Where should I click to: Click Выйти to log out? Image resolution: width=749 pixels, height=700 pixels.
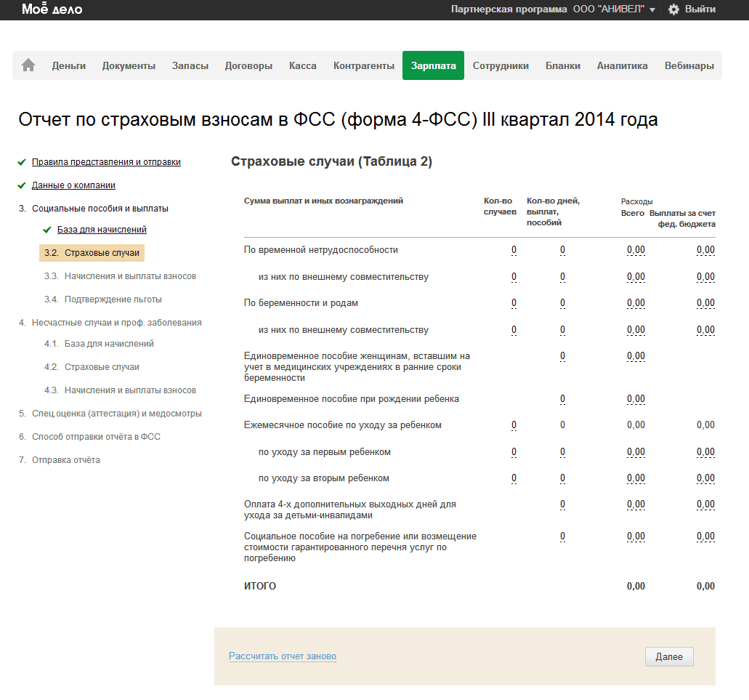(x=700, y=9)
